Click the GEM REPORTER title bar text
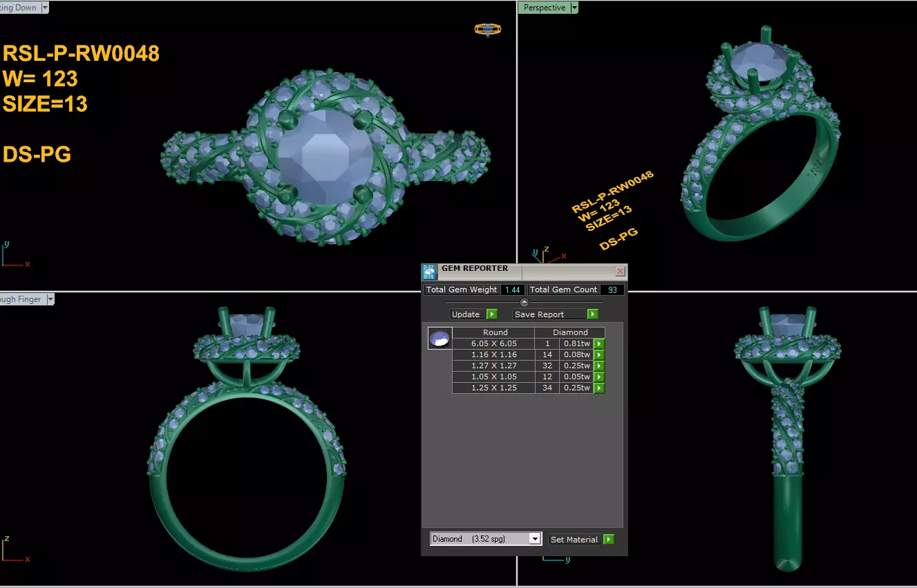 coord(475,268)
